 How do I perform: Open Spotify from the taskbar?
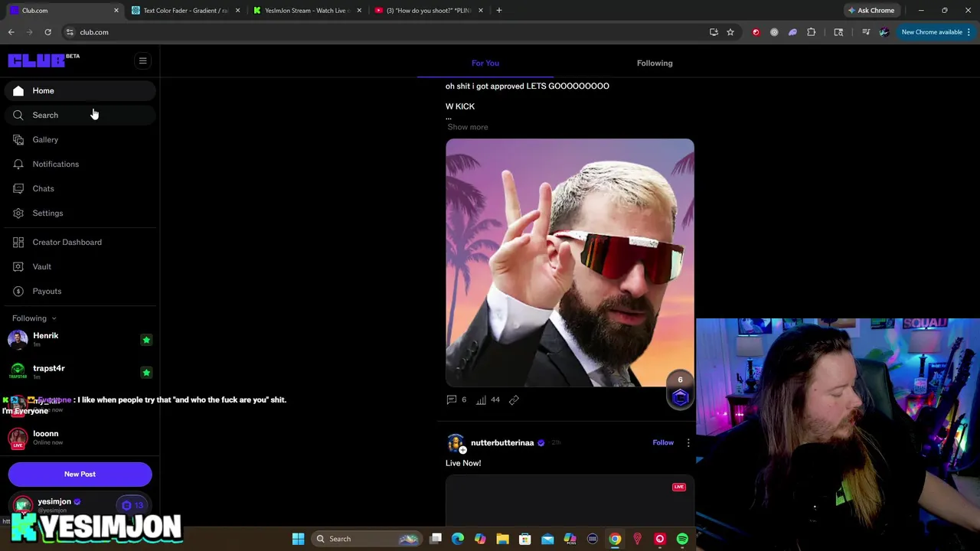tap(682, 539)
